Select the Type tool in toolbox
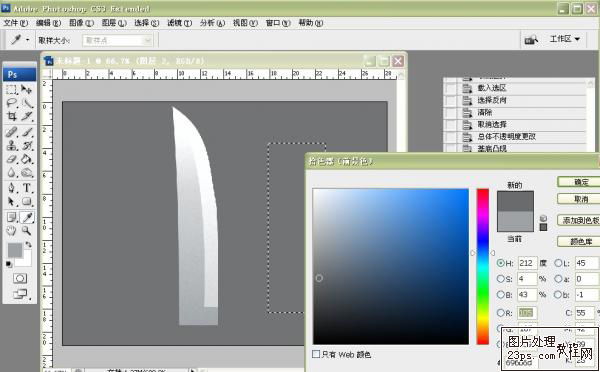 point(27,188)
